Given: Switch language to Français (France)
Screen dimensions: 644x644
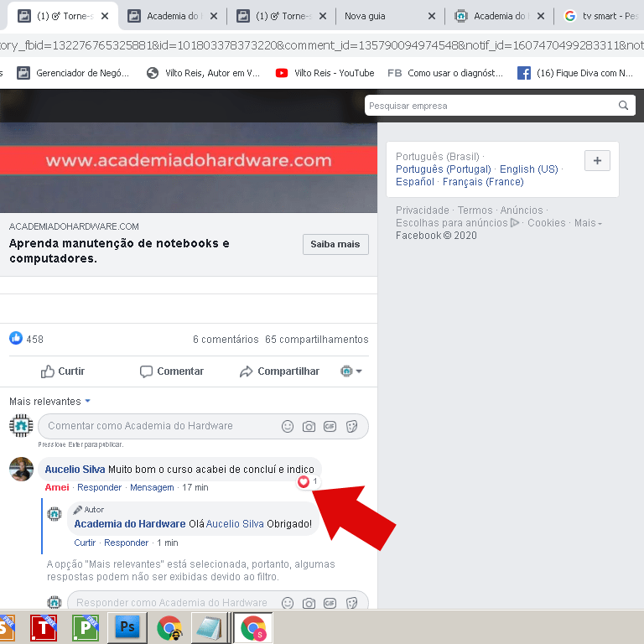Looking at the screenshot, I should pyautogui.click(x=483, y=182).
